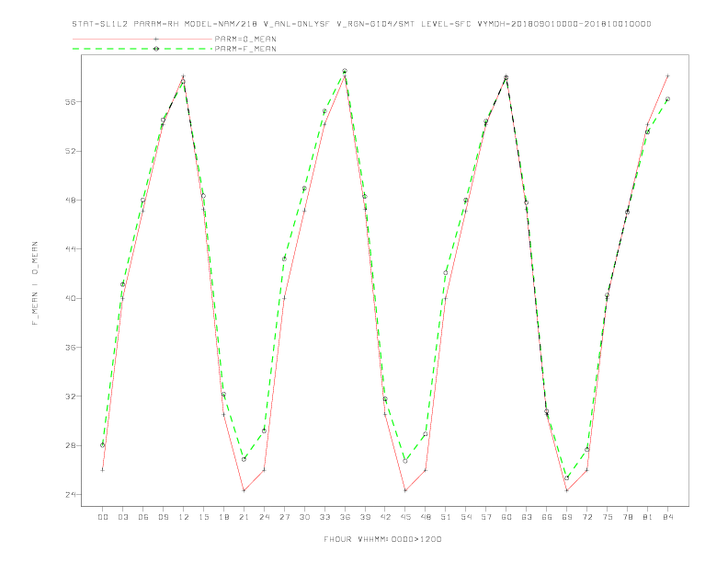This screenshot has width=728, height=563.
Task: Select the O_MEAN plus marker at hour 00
Action: pos(103,470)
